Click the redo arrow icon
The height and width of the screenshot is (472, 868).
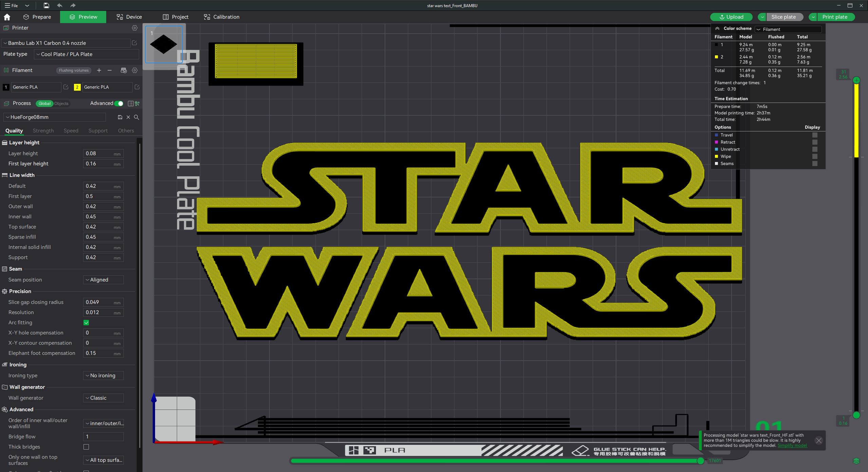point(73,5)
